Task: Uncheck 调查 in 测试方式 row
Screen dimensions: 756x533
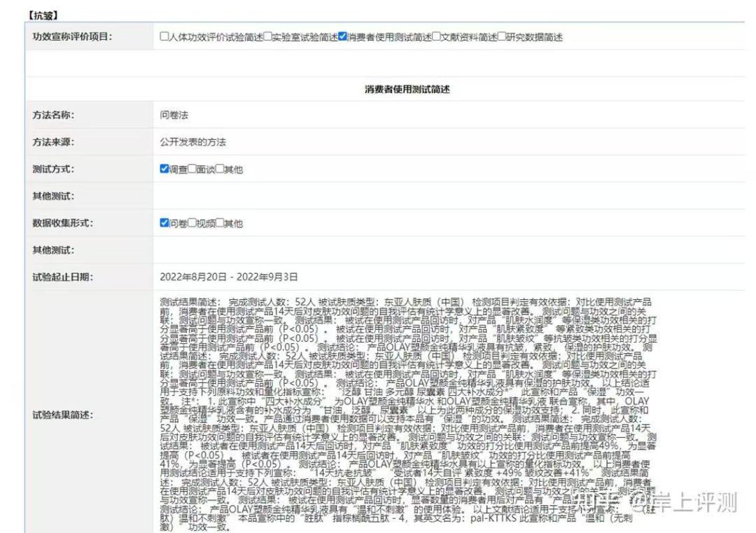Action: 164,168
